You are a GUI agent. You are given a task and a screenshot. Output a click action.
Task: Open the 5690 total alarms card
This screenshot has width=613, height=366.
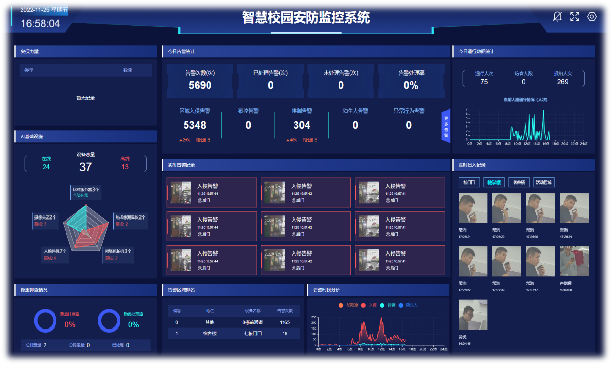(200, 81)
